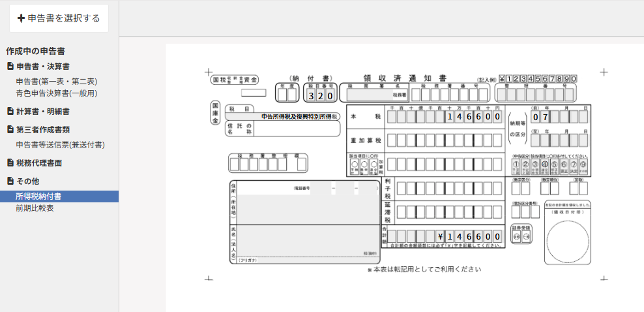Click the plus icon on 申告書を選択する
The height and width of the screenshot is (312, 644).
21,18
